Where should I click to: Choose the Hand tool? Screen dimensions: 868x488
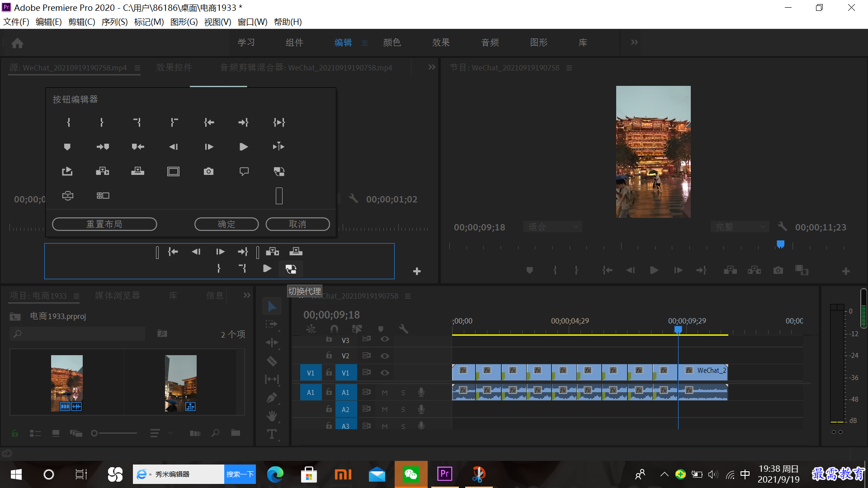pyautogui.click(x=272, y=416)
